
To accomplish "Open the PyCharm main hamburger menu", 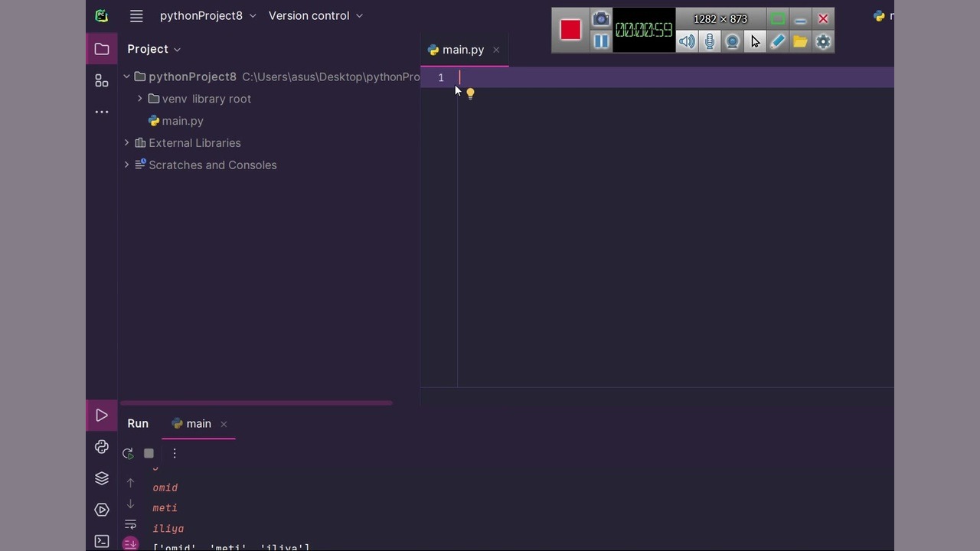I will pos(136,16).
